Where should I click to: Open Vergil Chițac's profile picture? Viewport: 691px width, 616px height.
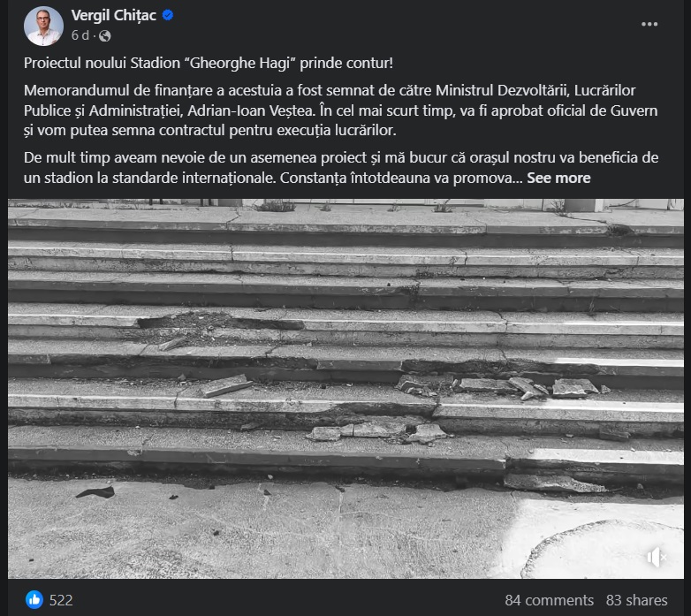[43, 26]
